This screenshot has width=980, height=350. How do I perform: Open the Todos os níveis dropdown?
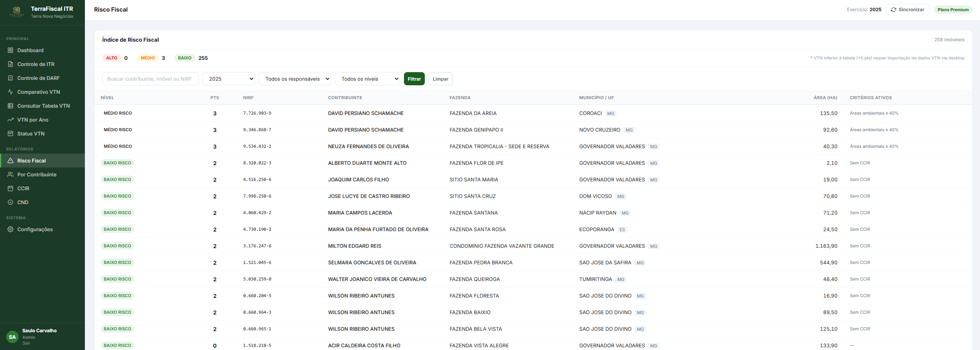[x=367, y=79]
